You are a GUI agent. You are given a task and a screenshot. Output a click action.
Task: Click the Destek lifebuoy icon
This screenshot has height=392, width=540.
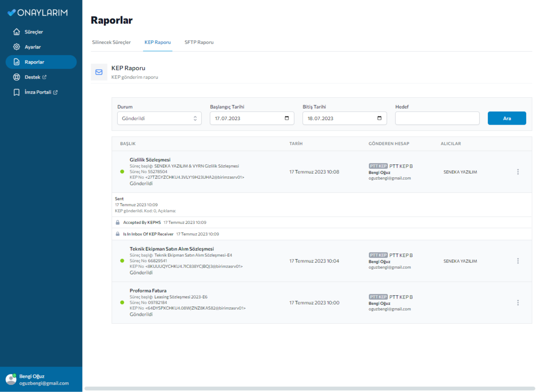tap(16, 77)
